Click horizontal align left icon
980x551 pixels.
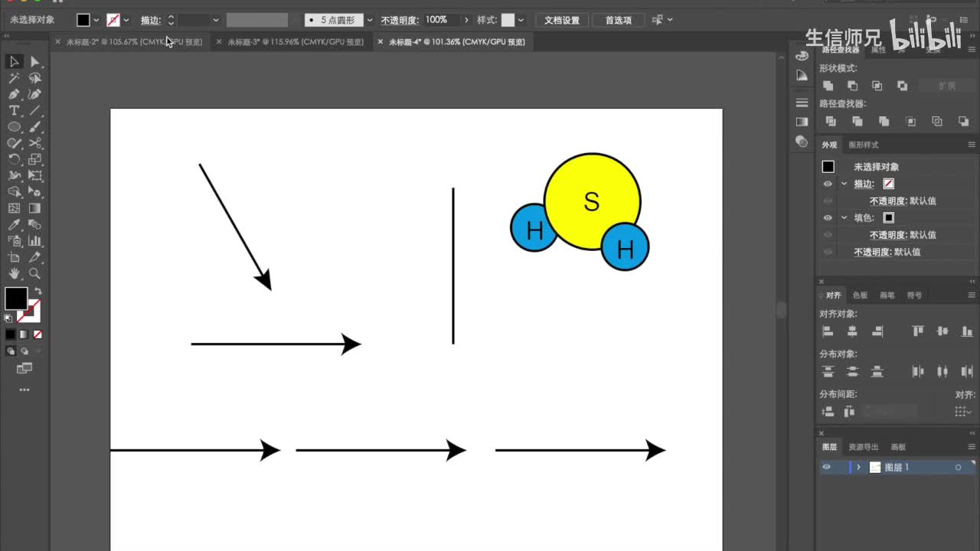coord(828,331)
